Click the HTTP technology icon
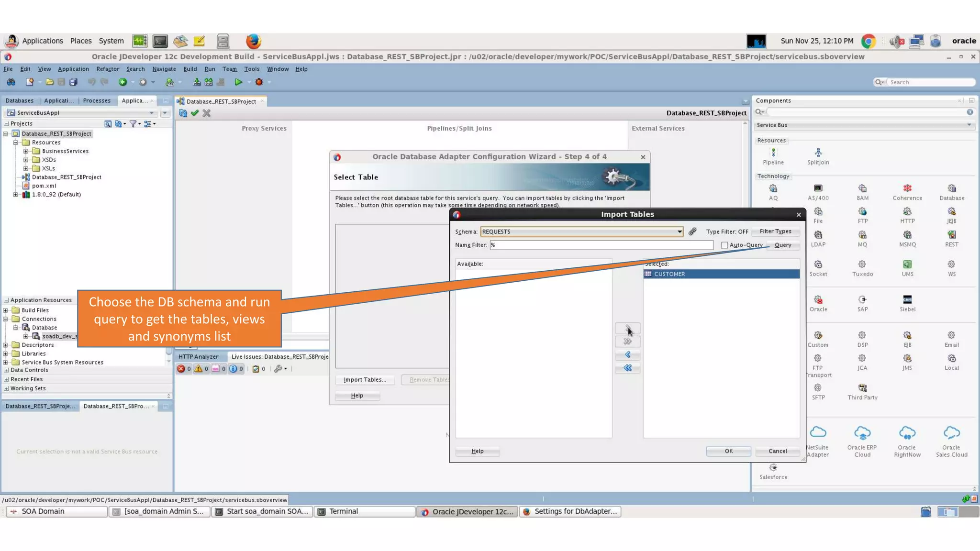980x551 pixels. (x=907, y=212)
